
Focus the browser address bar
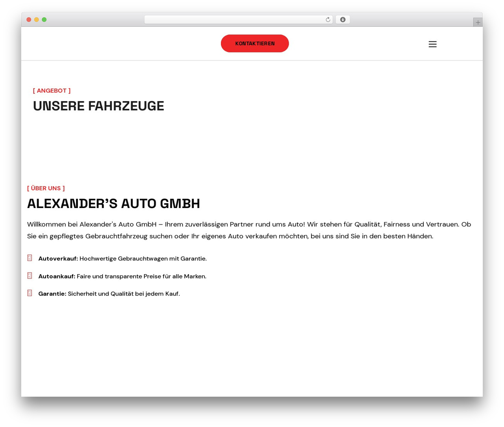pyautogui.click(x=238, y=20)
